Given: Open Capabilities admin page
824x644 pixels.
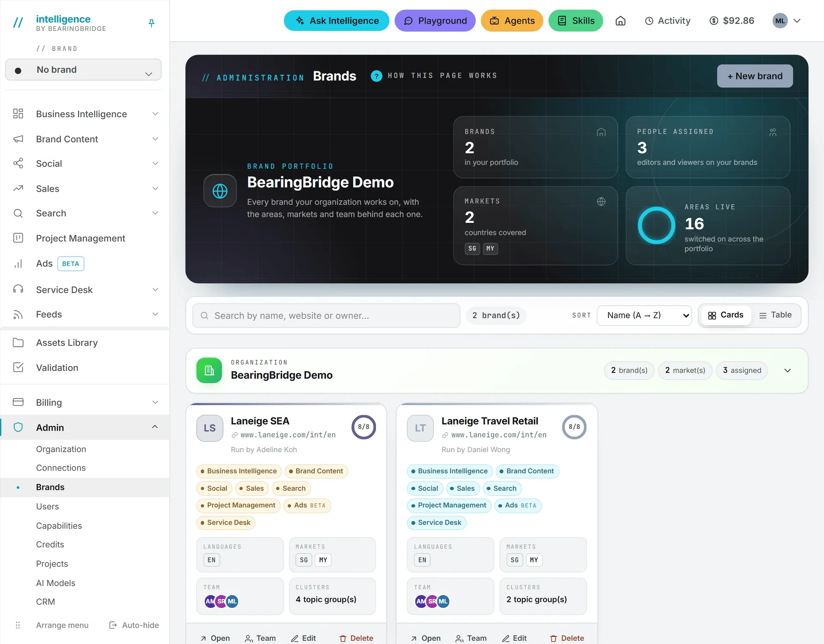Looking at the screenshot, I should pyautogui.click(x=59, y=526).
